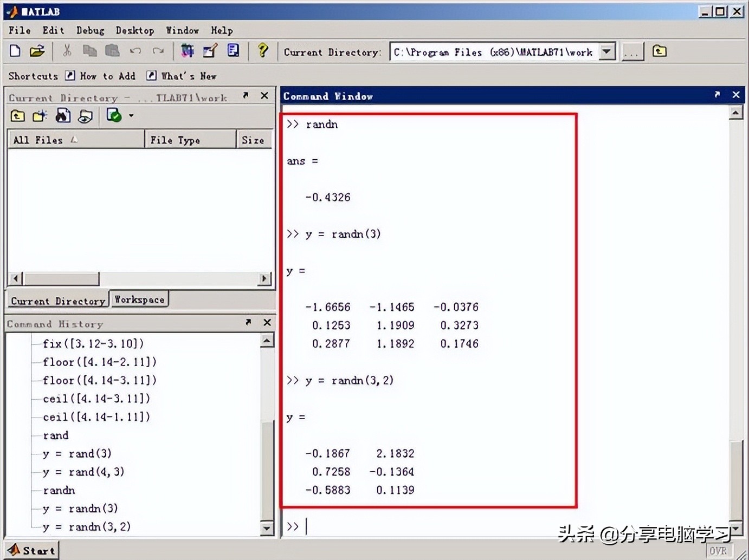Click the file list right scroll arrow
Screen dimensions: 749x560
coord(264,278)
